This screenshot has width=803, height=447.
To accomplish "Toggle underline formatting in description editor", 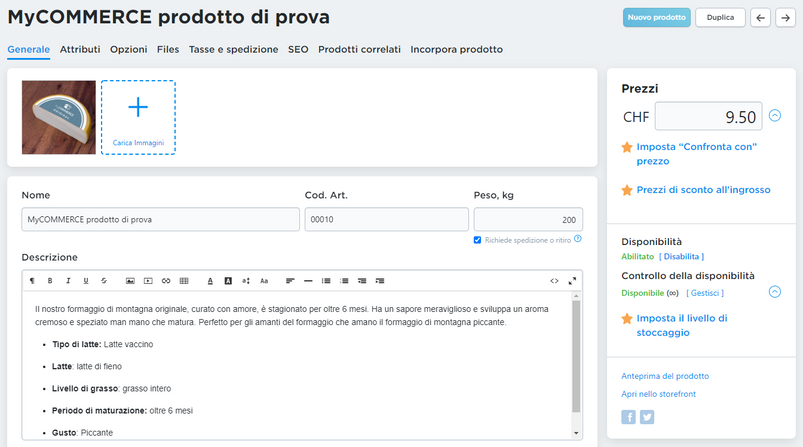I will 86,281.
